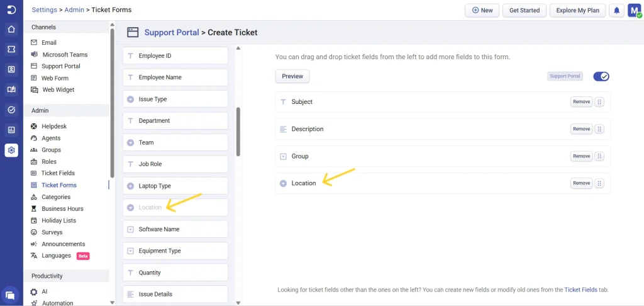Open the Home icon in left rail

coord(11,29)
